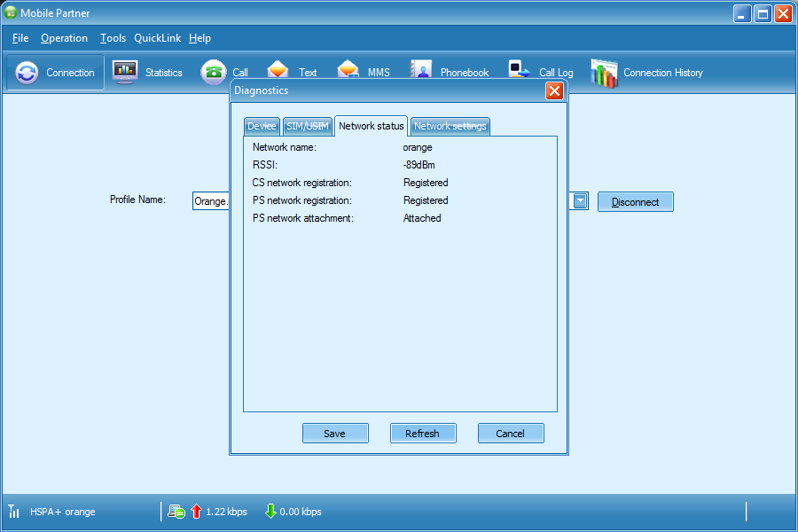798x532 pixels.
Task: Switch to the SIM/USIM tab
Action: coord(308,126)
